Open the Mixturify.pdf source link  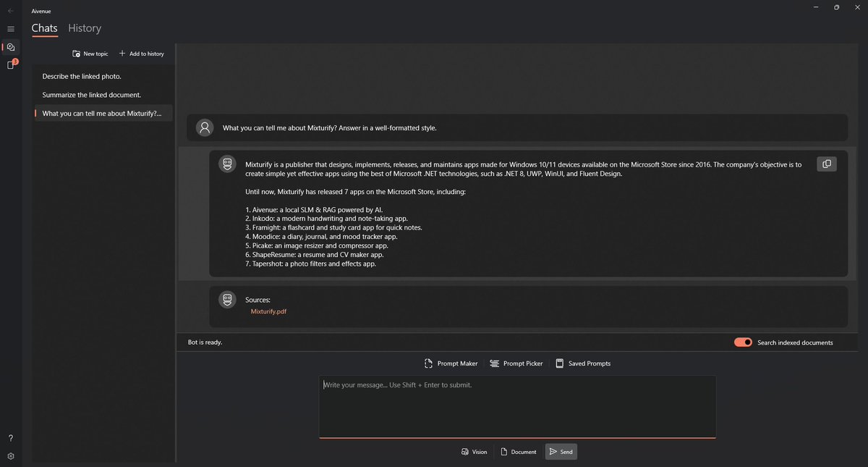tap(269, 311)
